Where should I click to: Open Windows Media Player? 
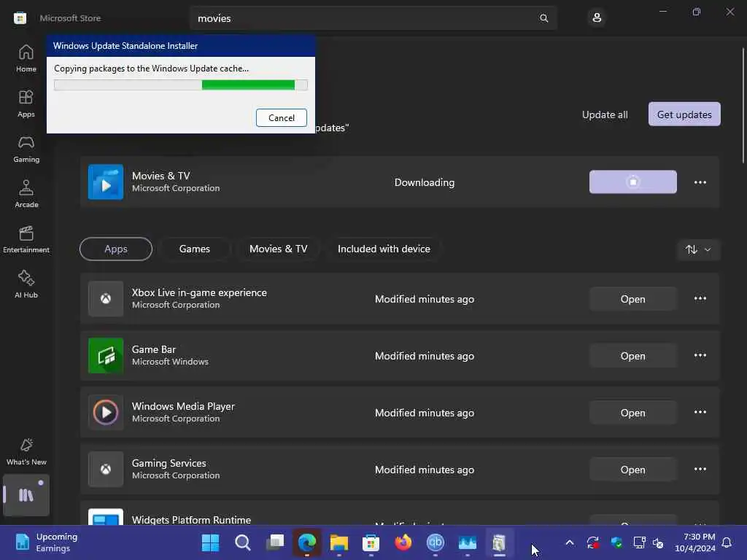(x=632, y=413)
